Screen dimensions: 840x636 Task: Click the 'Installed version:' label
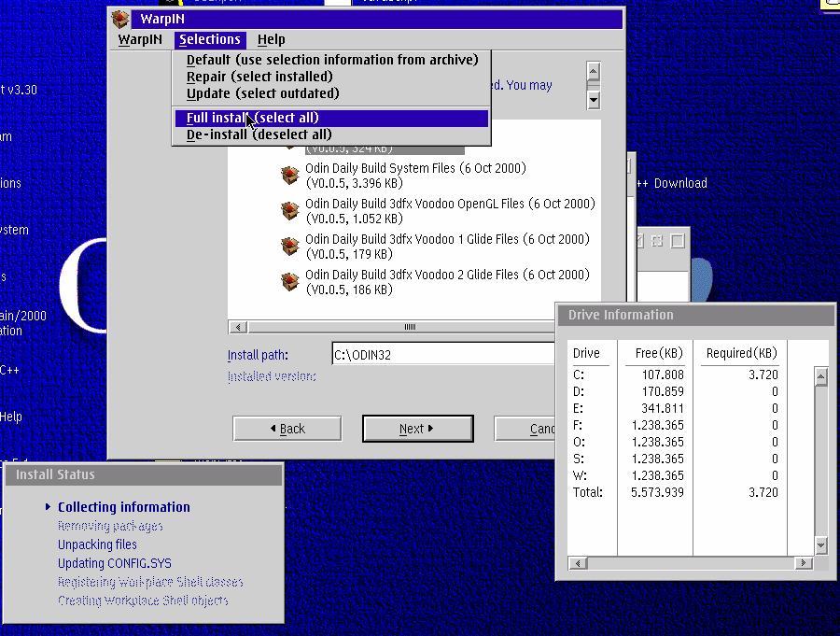click(272, 377)
